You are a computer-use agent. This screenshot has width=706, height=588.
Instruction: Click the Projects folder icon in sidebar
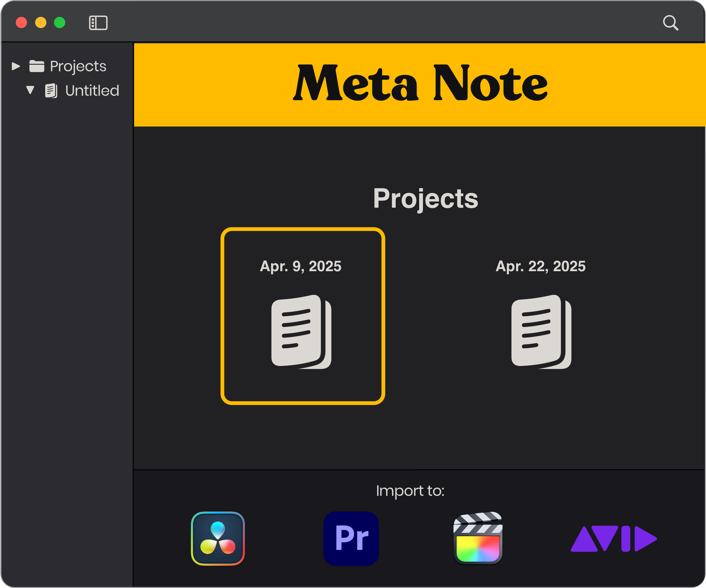[37, 66]
